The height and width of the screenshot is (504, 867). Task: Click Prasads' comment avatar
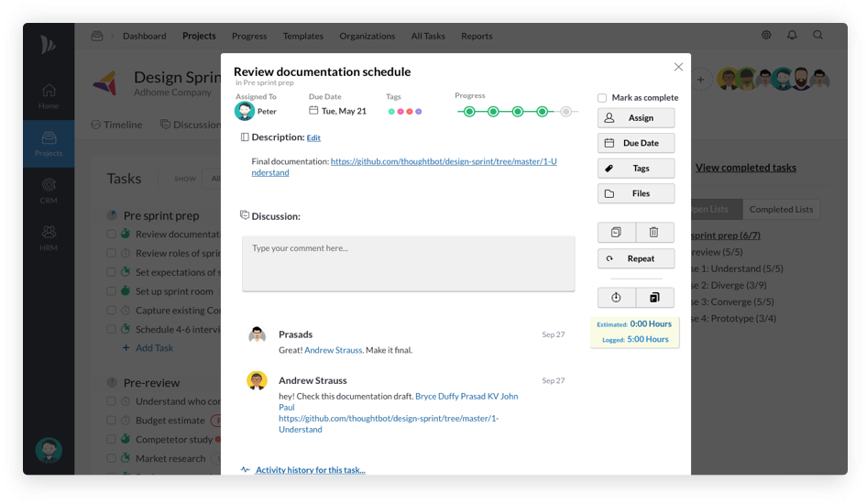click(x=257, y=334)
